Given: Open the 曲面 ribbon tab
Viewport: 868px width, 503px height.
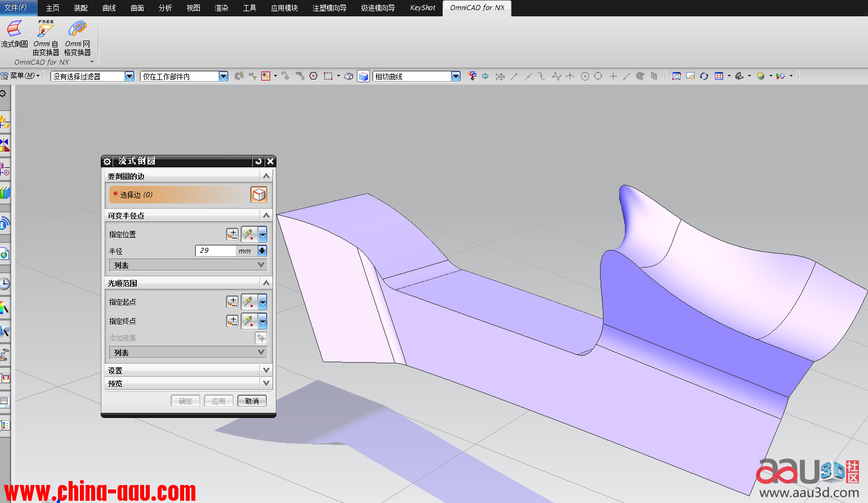Looking at the screenshot, I should (137, 8).
